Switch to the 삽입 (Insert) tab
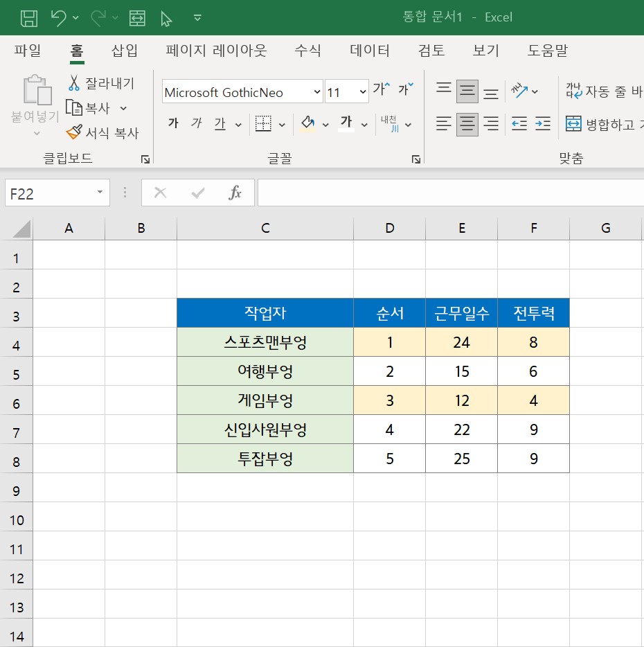 coord(125,51)
